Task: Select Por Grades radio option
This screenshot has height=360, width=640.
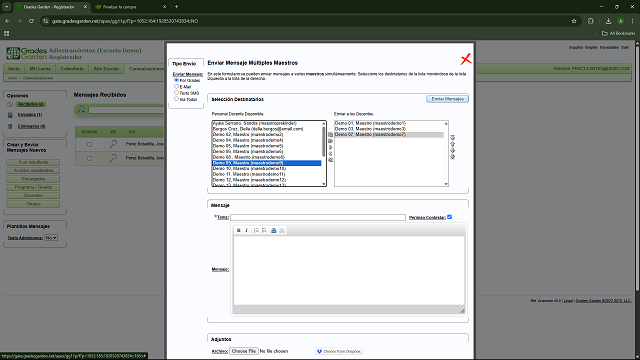Action: 176,80
